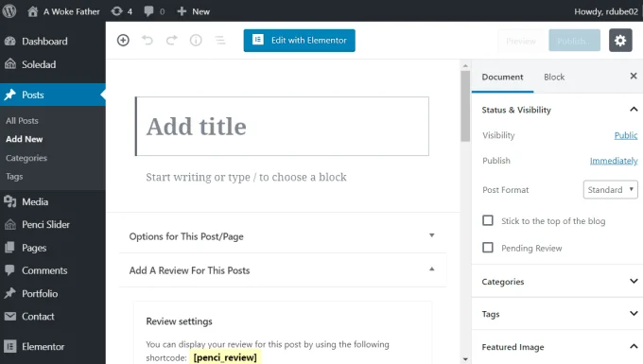
Task: Click the Penci Slider icon
Action: [x=9, y=225]
